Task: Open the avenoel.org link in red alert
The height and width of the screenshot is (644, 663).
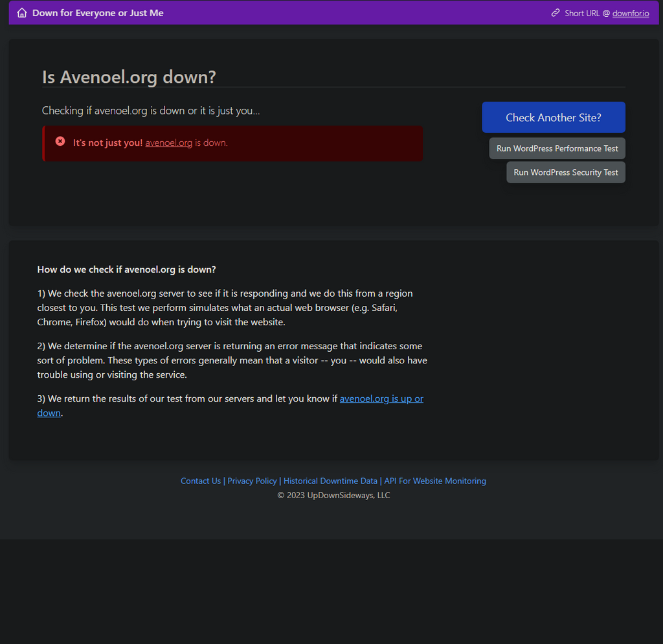Action: coord(169,143)
